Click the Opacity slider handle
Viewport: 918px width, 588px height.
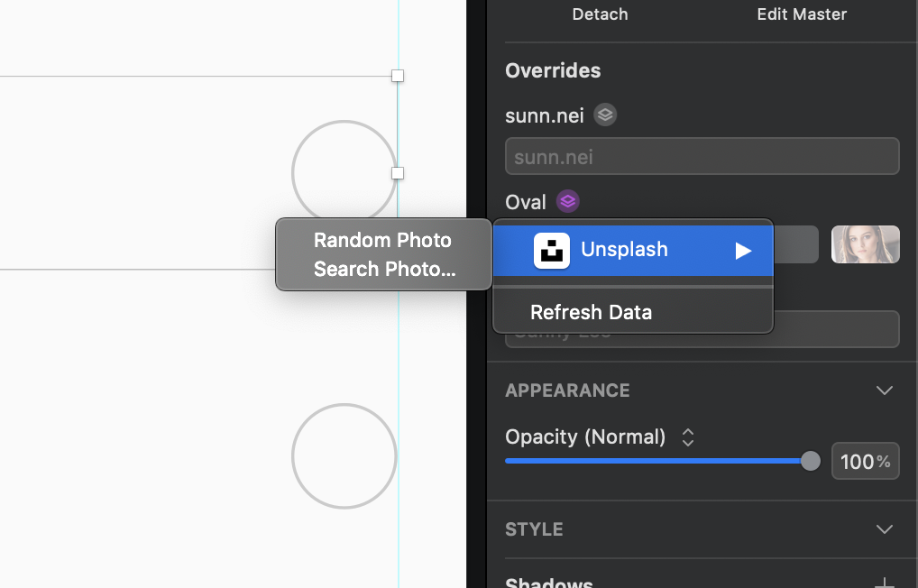tap(811, 461)
